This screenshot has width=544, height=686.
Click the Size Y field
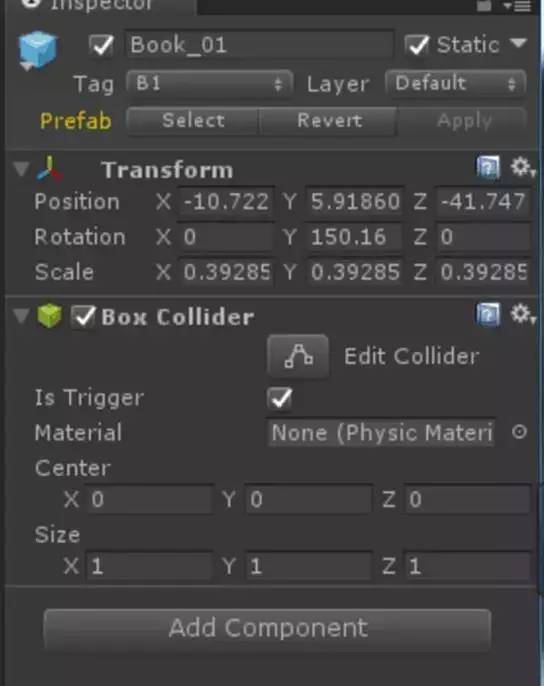point(309,566)
